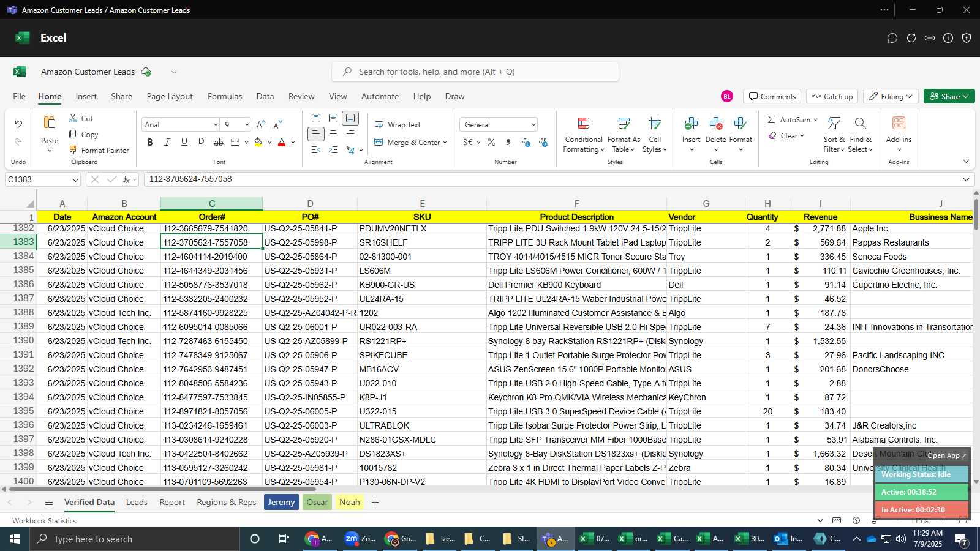Open the font size 9 dropdown
980x551 pixels.
point(247,125)
